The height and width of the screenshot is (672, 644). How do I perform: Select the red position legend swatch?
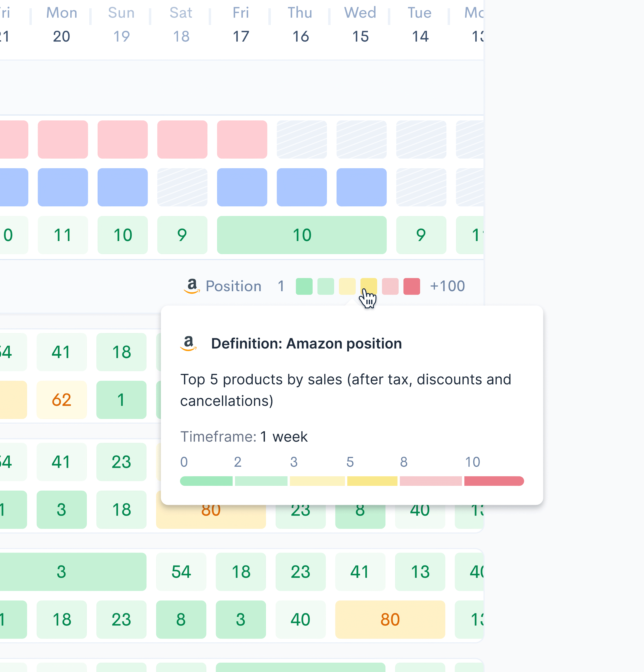coord(411,286)
